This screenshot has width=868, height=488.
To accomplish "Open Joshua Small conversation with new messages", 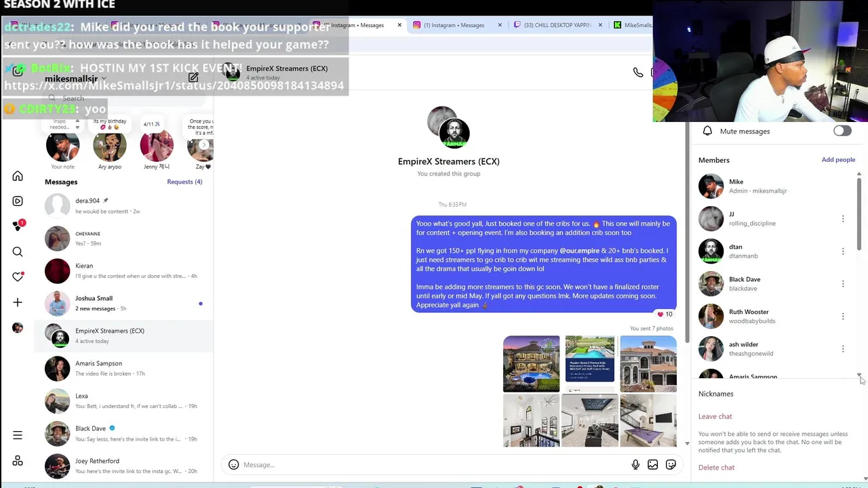I will (123, 304).
